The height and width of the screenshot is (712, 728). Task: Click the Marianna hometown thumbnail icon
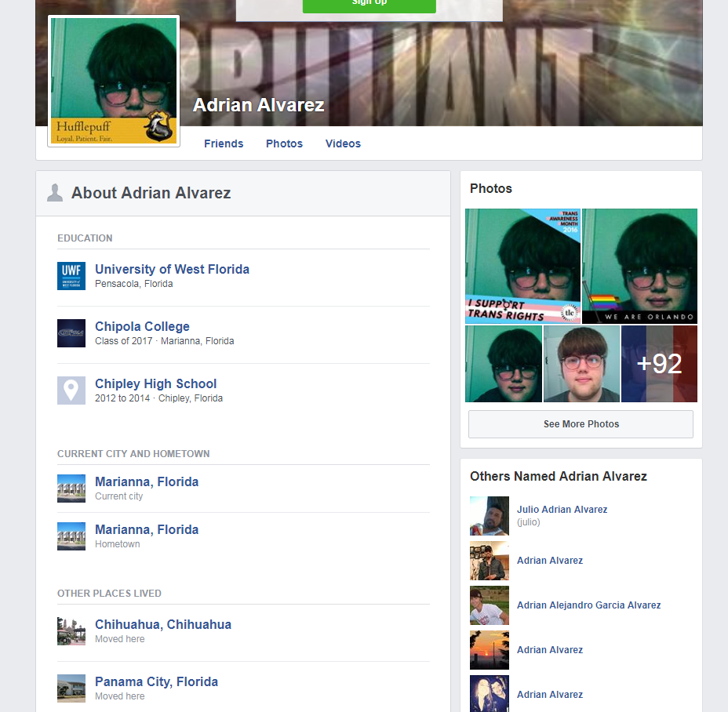(x=71, y=536)
